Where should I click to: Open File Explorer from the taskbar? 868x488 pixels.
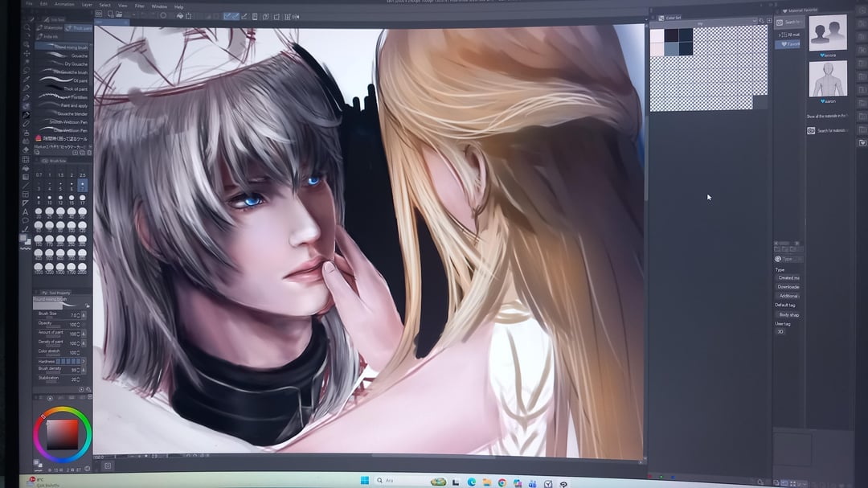[x=486, y=482]
